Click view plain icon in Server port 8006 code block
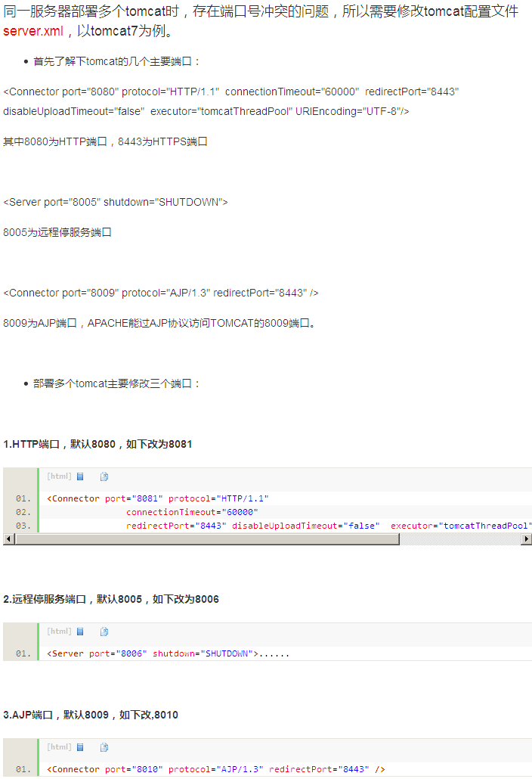 pyautogui.click(x=80, y=632)
